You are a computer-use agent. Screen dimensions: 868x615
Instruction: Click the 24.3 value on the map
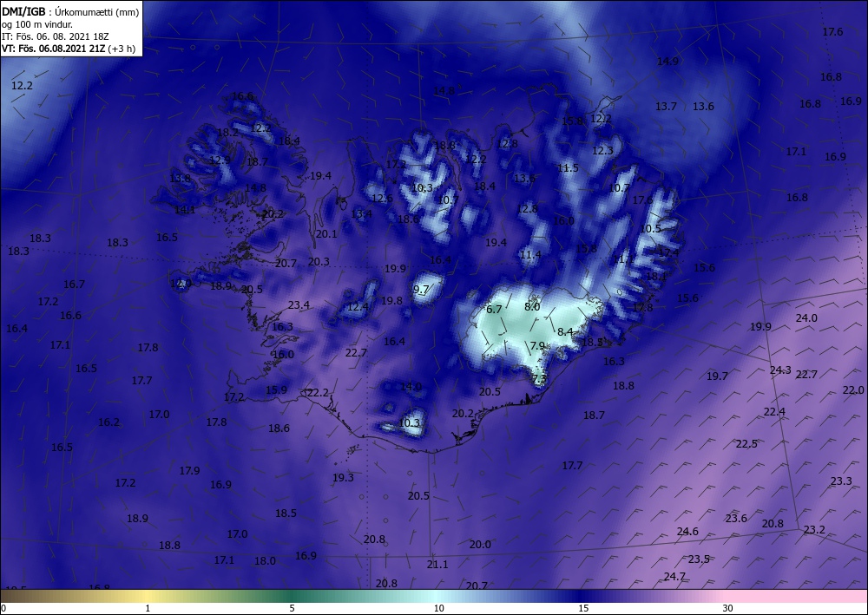[x=780, y=370]
